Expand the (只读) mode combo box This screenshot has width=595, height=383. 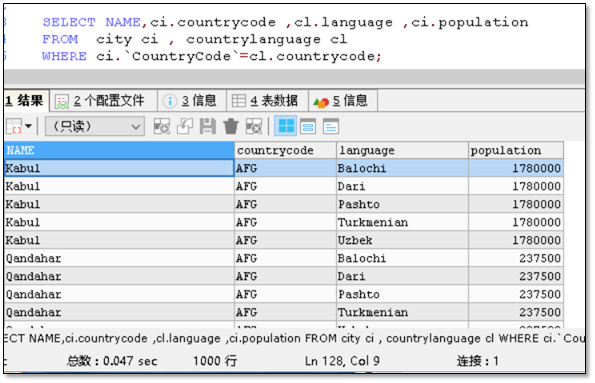[95, 126]
